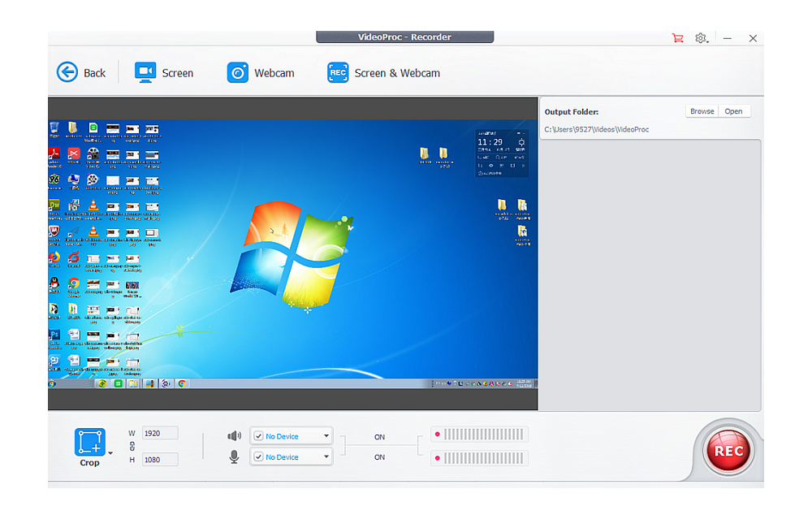Edit the height field showing 1080
This screenshot has height=519, width=812.
pyautogui.click(x=160, y=460)
